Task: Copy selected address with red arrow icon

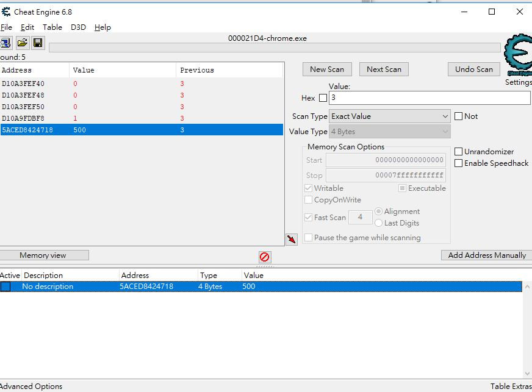Action: [292, 240]
